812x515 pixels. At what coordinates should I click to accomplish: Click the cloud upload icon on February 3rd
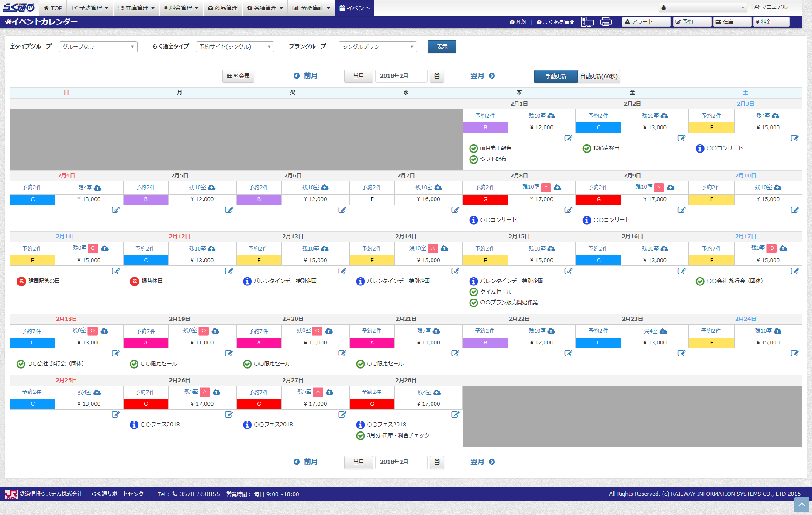coord(775,116)
